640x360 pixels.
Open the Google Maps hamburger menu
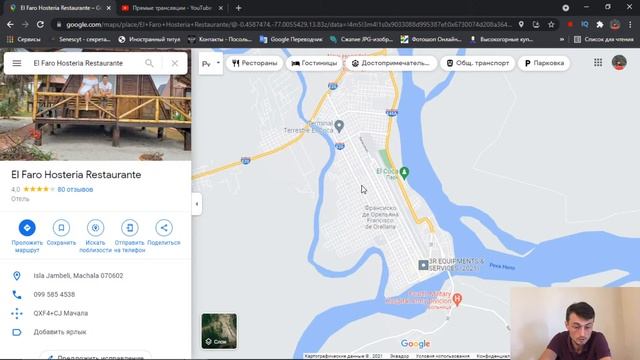click(17, 63)
